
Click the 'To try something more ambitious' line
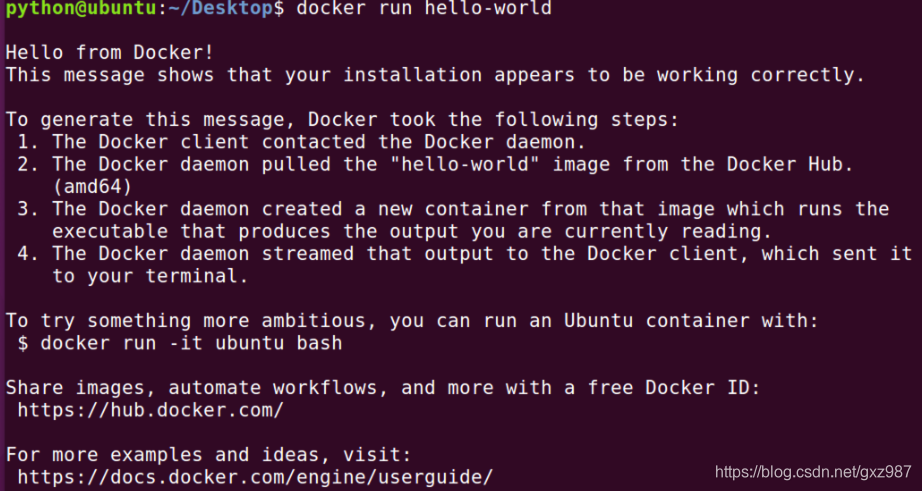click(412, 320)
